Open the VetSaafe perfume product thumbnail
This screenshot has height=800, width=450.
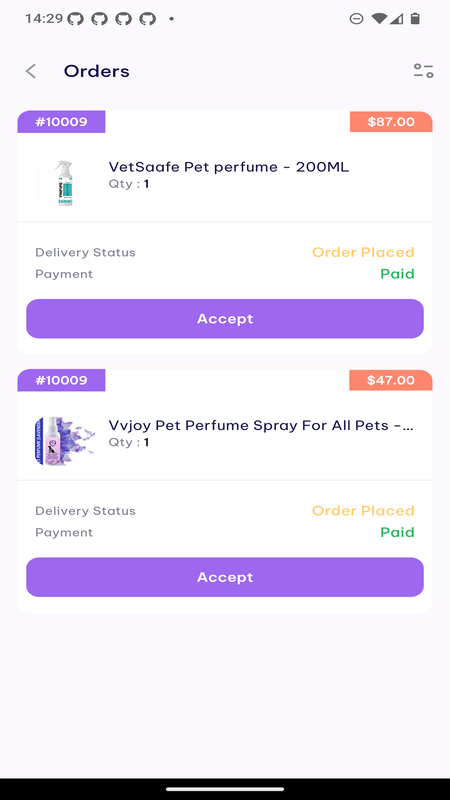click(x=65, y=183)
